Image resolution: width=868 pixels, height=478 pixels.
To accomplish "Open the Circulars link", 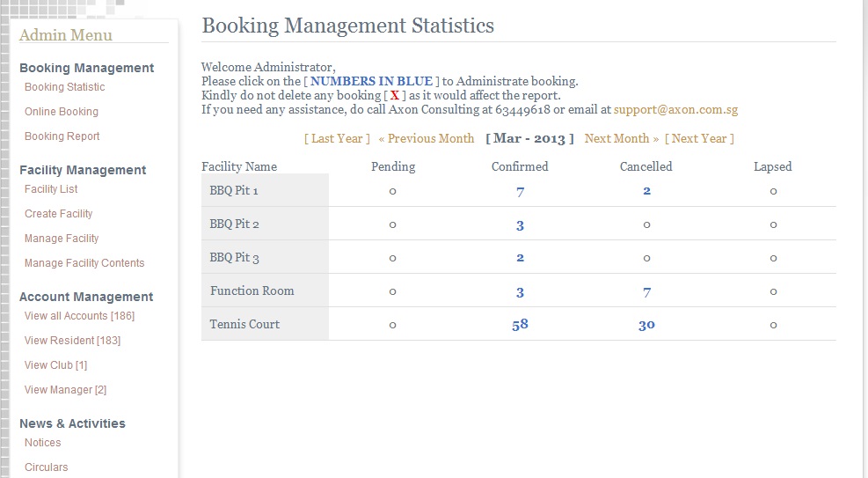I will click(x=46, y=467).
